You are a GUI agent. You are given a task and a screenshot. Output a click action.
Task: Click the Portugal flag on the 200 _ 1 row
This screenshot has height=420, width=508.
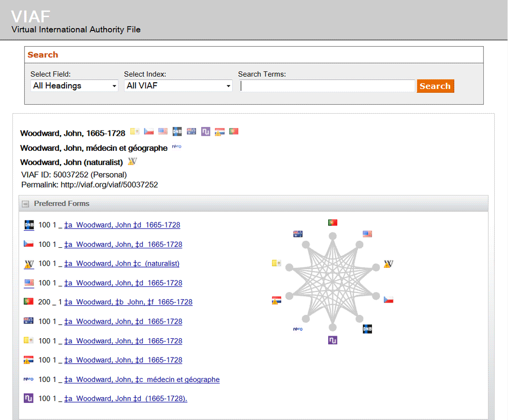28,302
